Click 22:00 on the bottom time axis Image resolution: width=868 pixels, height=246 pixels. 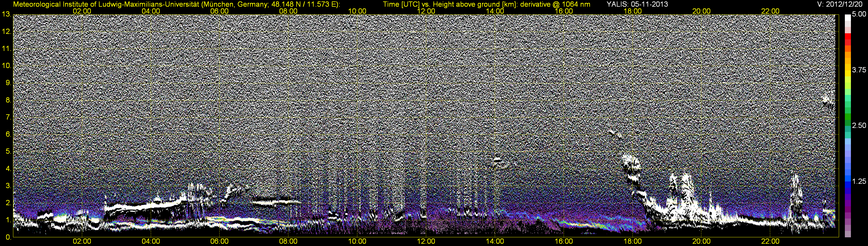[770, 241]
